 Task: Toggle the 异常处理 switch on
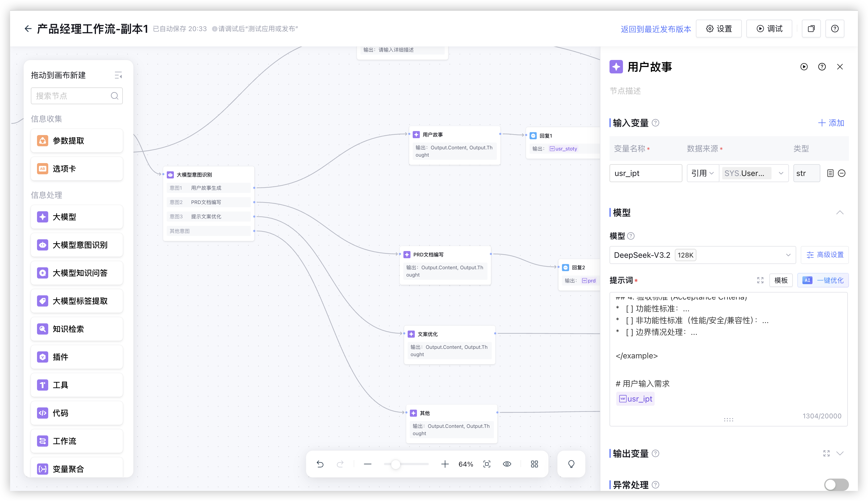(836, 484)
